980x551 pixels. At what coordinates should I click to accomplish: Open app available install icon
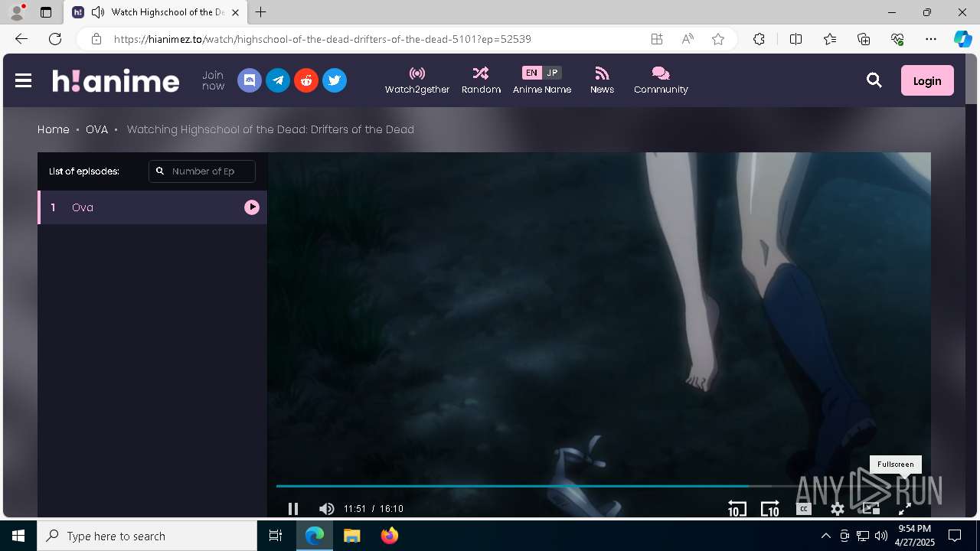[657, 39]
